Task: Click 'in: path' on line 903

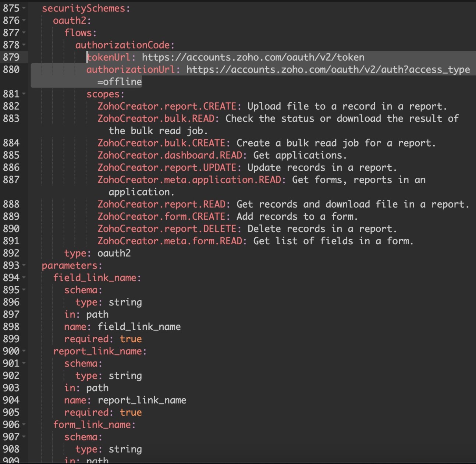Action: pyautogui.click(x=86, y=388)
